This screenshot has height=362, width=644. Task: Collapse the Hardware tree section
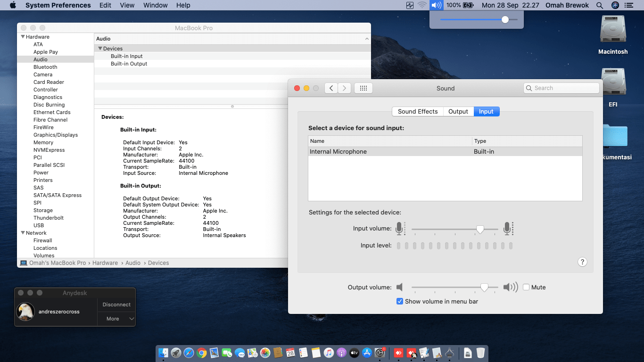23,37
